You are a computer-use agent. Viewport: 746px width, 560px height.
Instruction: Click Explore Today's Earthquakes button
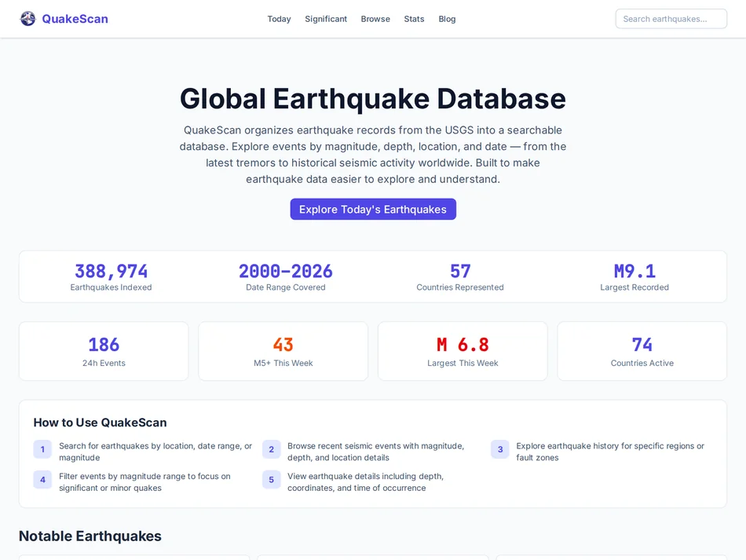[373, 210]
